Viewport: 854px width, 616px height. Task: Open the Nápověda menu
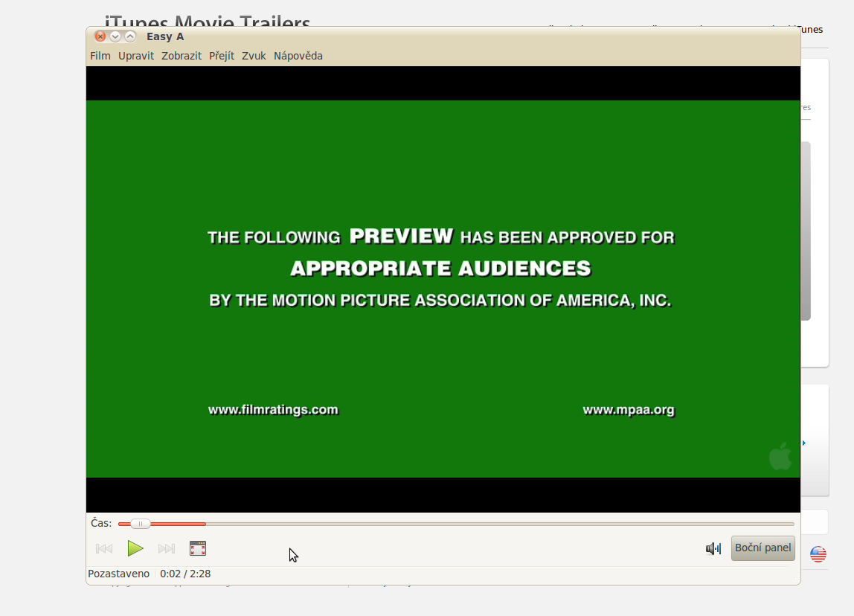click(298, 56)
